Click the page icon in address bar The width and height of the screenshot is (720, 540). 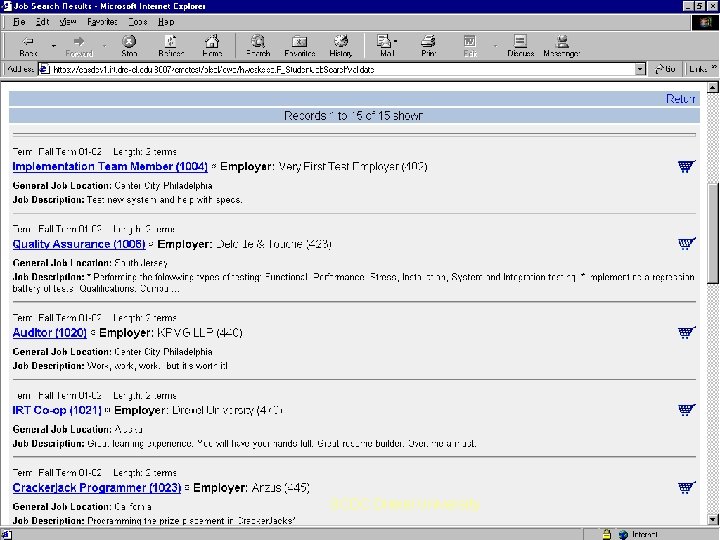(44, 69)
